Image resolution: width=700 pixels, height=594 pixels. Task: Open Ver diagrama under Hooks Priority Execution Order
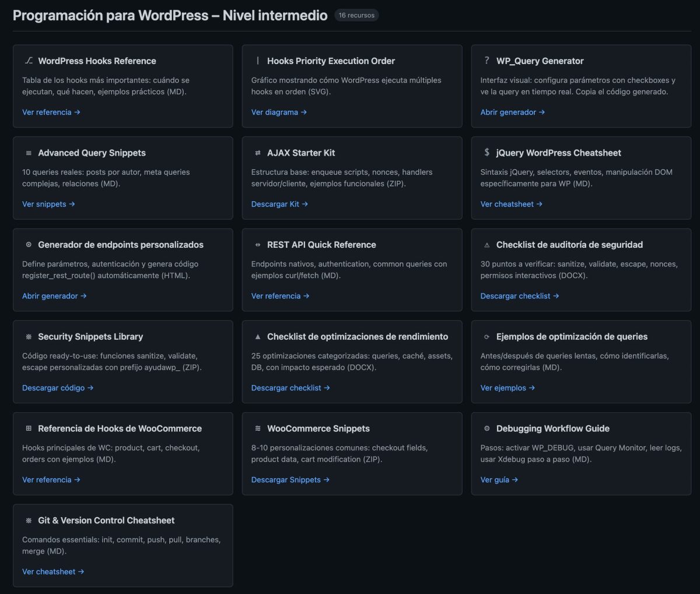coord(279,112)
